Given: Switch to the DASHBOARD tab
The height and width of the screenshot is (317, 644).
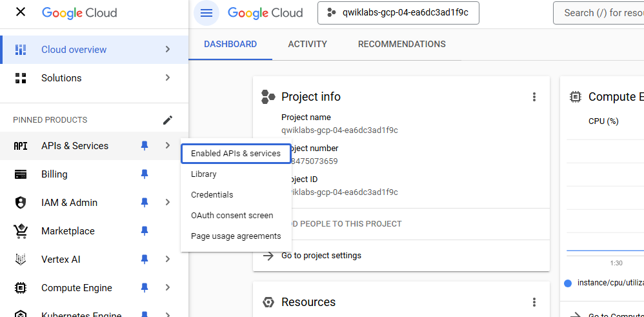Looking at the screenshot, I should coord(230,44).
